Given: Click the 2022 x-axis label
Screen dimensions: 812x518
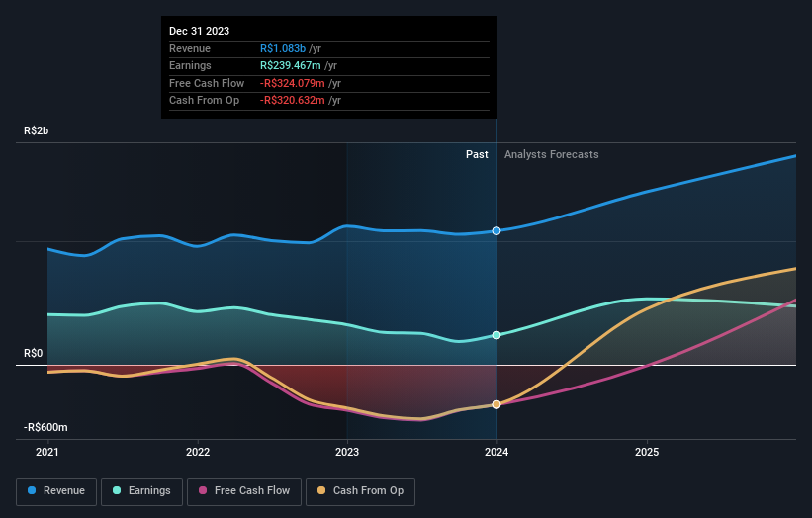Looking at the screenshot, I should 198,453.
